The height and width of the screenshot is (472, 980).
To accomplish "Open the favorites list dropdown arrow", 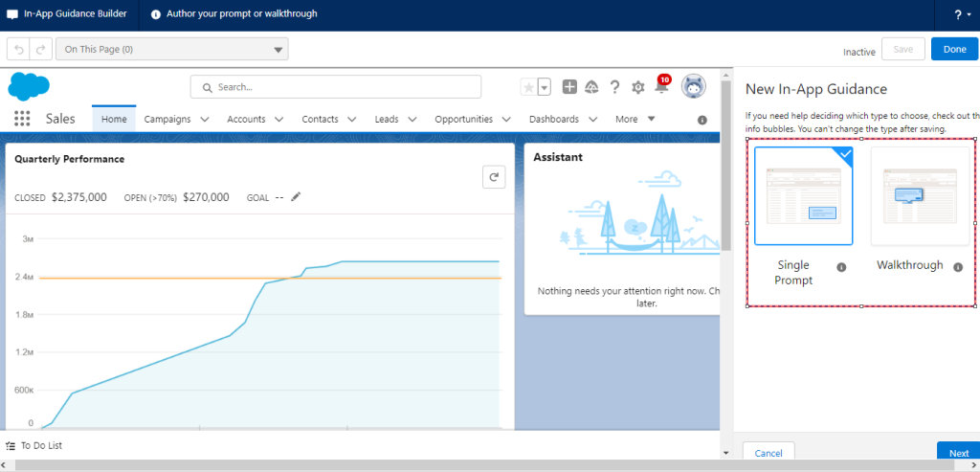I will pyautogui.click(x=545, y=87).
